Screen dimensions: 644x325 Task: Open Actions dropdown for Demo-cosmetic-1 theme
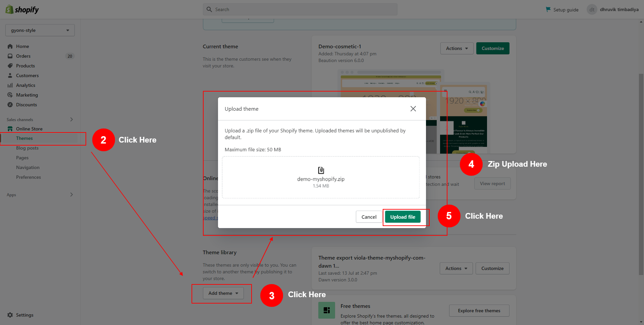[457, 48]
